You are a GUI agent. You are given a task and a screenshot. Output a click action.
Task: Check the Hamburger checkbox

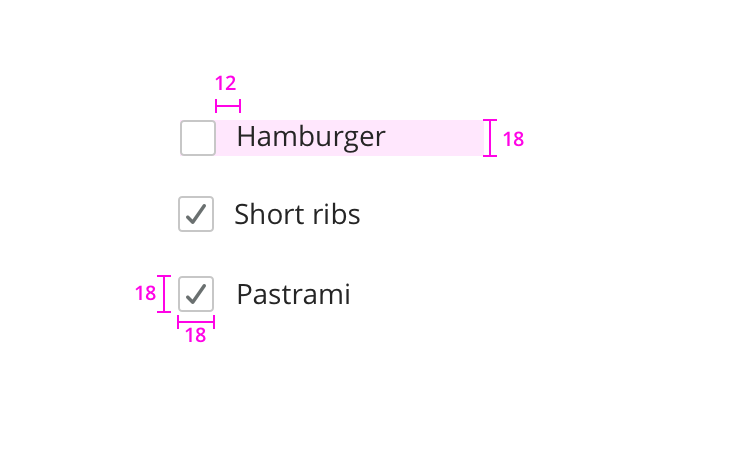[x=198, y=138]
